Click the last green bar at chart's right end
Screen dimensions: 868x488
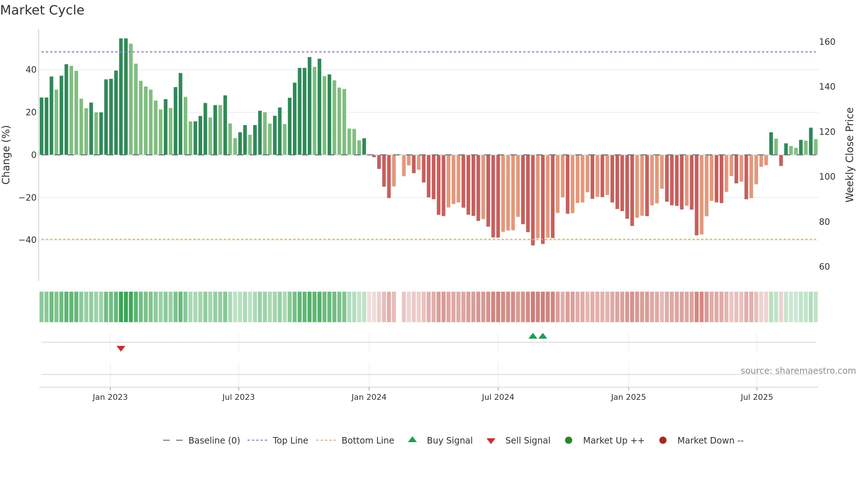point(816,147)
